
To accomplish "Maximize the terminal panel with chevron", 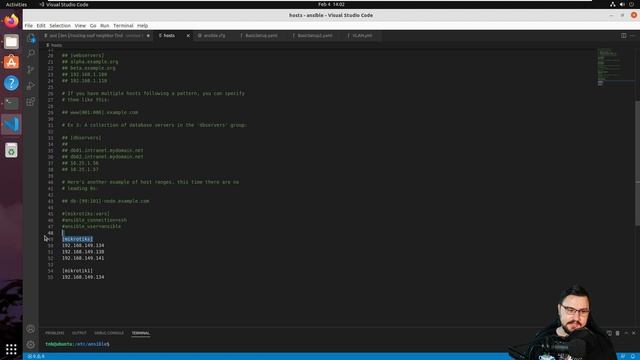I will click(x=626, y=333).
